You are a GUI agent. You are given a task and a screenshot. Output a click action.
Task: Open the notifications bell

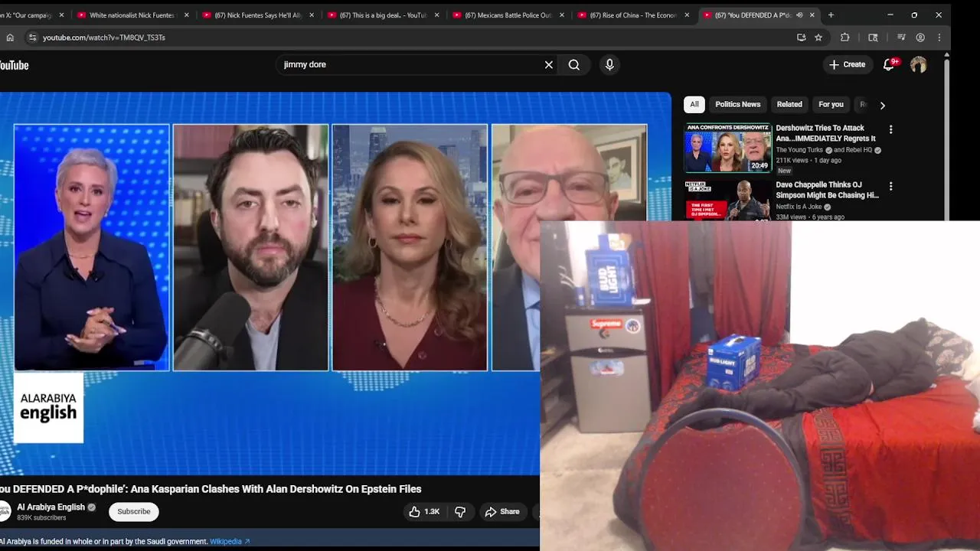tap(889, 65)
